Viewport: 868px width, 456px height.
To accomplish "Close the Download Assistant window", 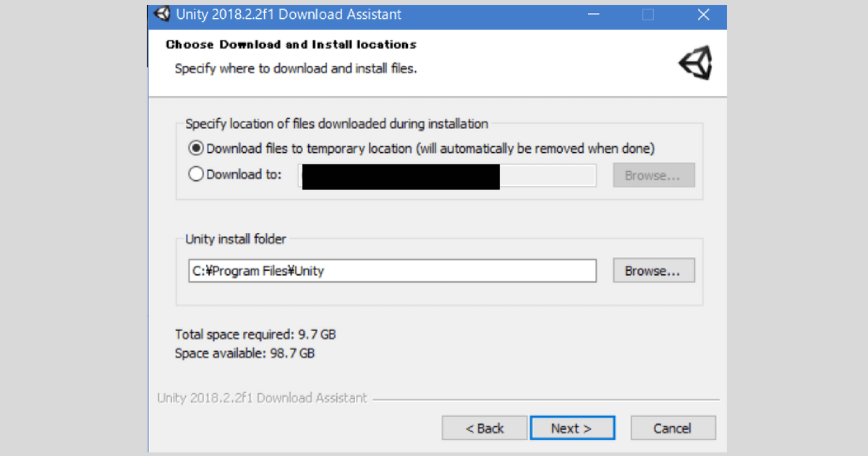I will coord(703,14).
